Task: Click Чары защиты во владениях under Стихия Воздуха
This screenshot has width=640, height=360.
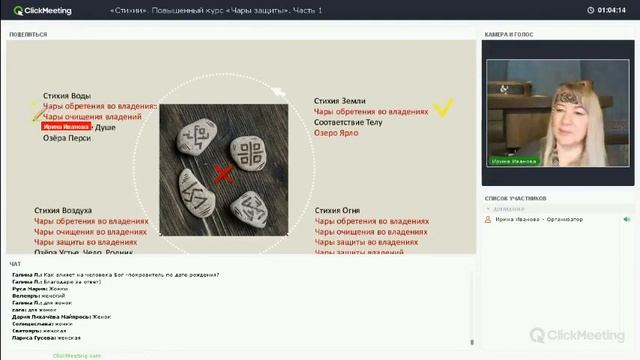Action: click(86, 242)
